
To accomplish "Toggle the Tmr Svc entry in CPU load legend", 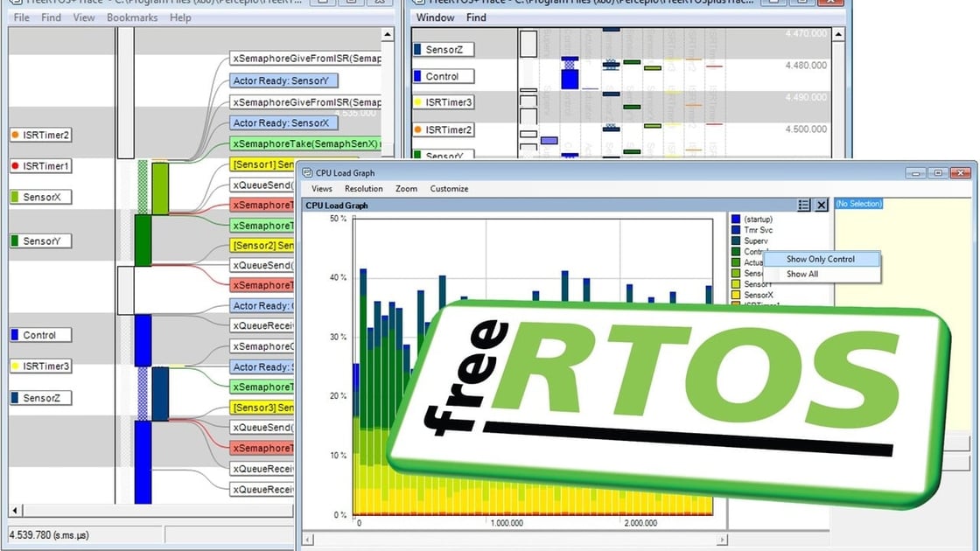I will coord(754,229).
